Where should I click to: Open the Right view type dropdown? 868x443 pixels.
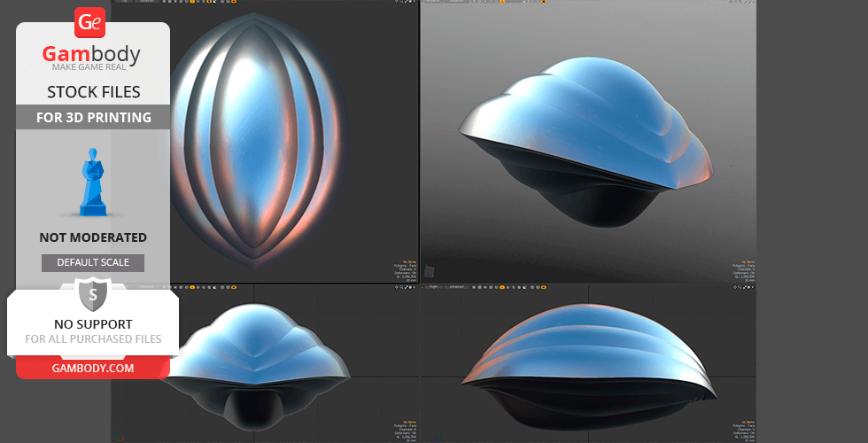(435, 287)
